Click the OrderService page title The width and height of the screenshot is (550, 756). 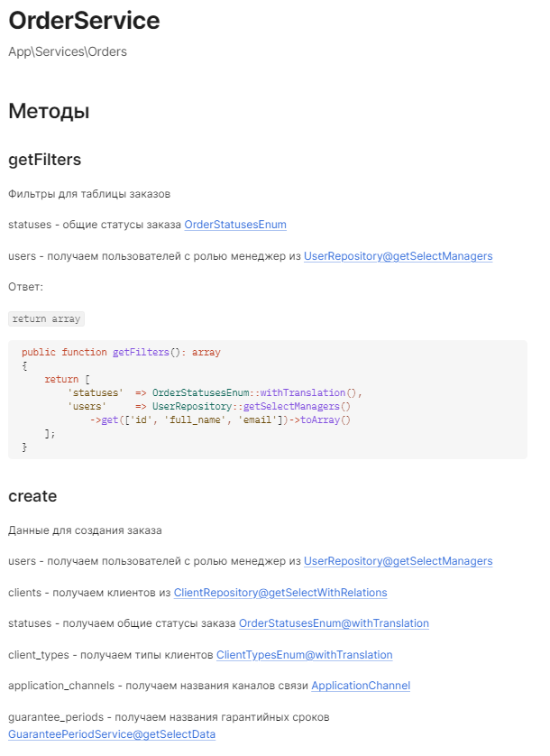84,21
